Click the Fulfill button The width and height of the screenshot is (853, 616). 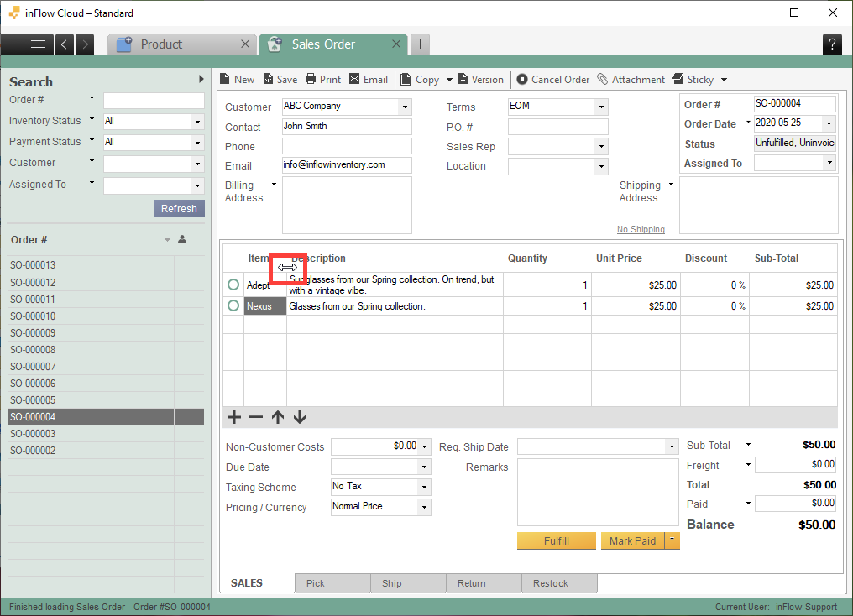(x=556, y=541)
